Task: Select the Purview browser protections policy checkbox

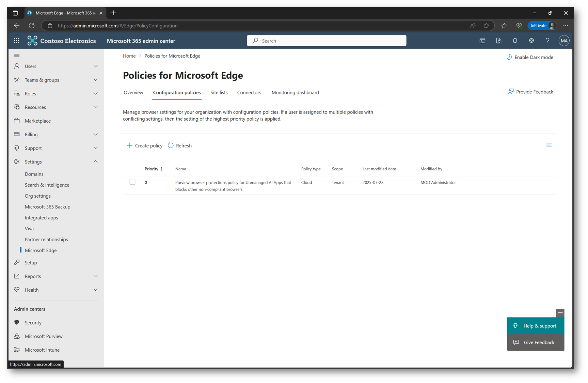Action: [x=132, y=182]
